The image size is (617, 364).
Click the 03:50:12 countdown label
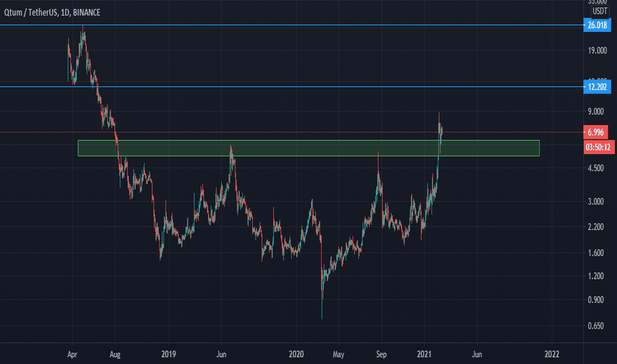pyautogui.click(x=598, y=148)
